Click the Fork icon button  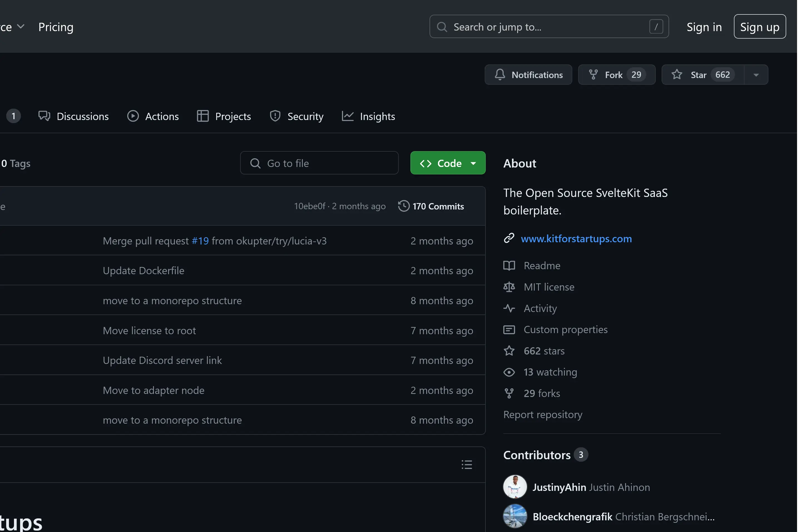tap(593, 75)
